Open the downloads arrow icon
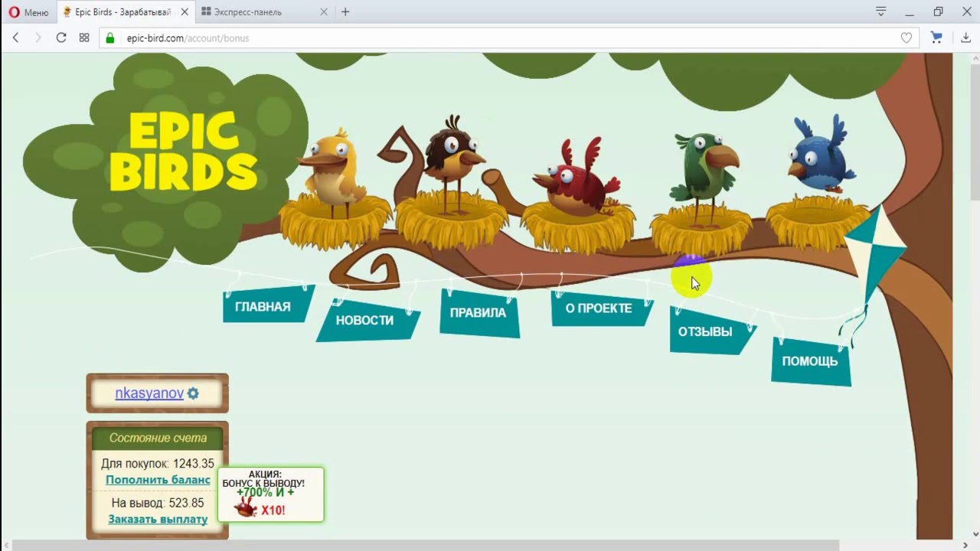The image size is (980, 551). tap(965, 37)
